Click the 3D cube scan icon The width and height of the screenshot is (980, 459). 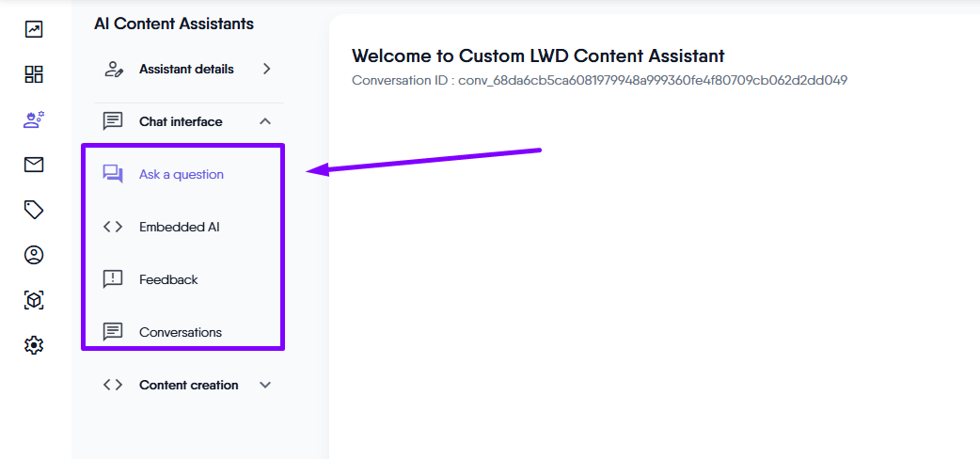pos(34,300)
